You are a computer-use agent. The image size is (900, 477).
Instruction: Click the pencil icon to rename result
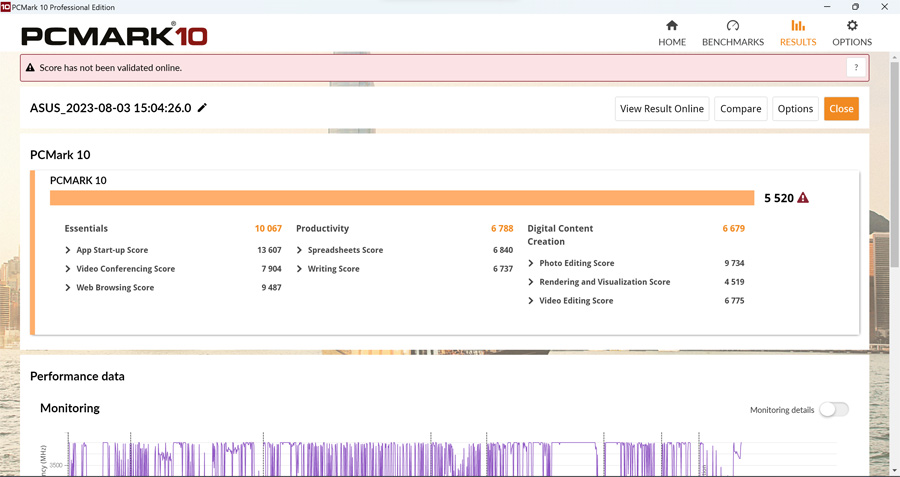[x=202, y=108]
